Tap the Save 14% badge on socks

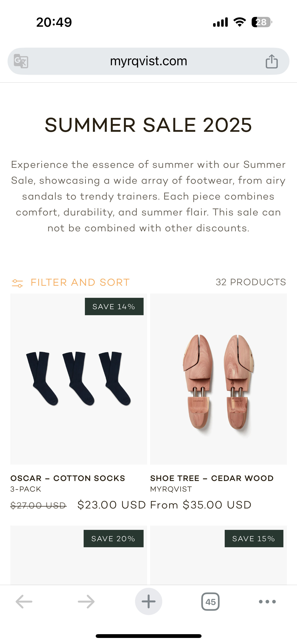pyautogui.click(x=114, y=307)
